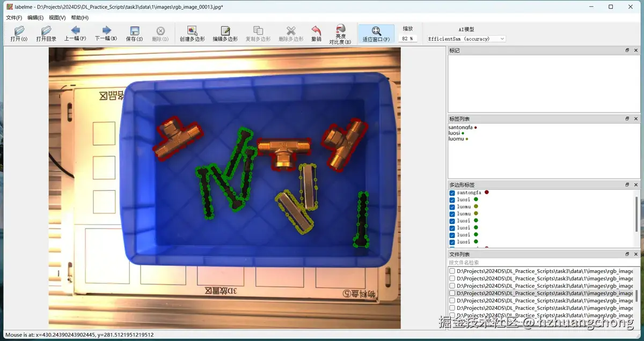Close the 标签列表 panel
This screenshot has height=341, width=644.
(x=636, y=118)
